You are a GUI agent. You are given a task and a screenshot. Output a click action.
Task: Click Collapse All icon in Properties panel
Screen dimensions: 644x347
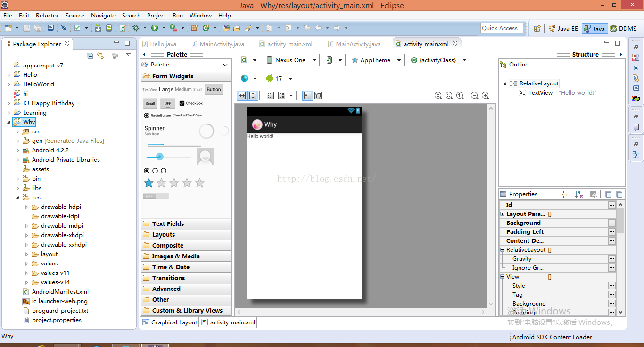619,194
